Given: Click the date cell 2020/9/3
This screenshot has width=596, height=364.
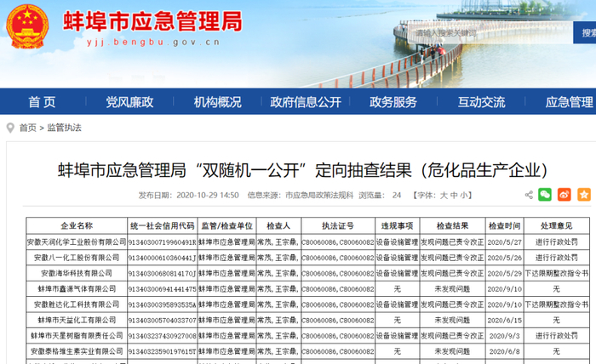Looking at the screenshot, I should click(x=504, y=336).
